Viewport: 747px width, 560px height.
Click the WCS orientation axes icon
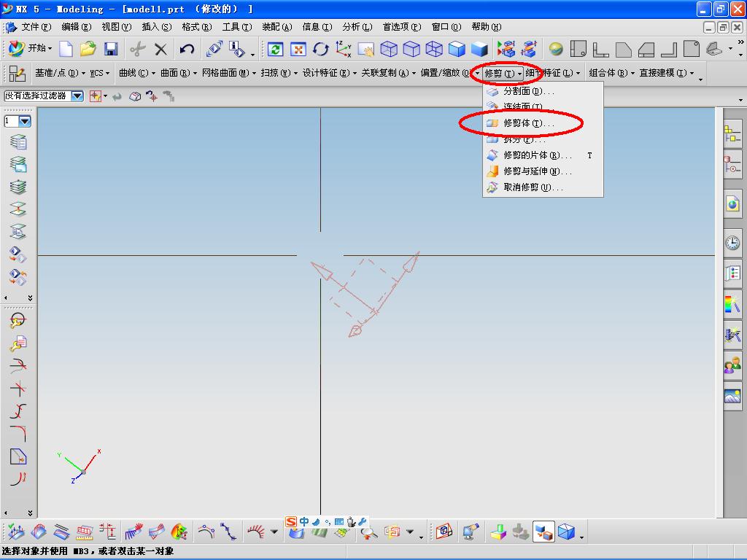pos(344,49)
